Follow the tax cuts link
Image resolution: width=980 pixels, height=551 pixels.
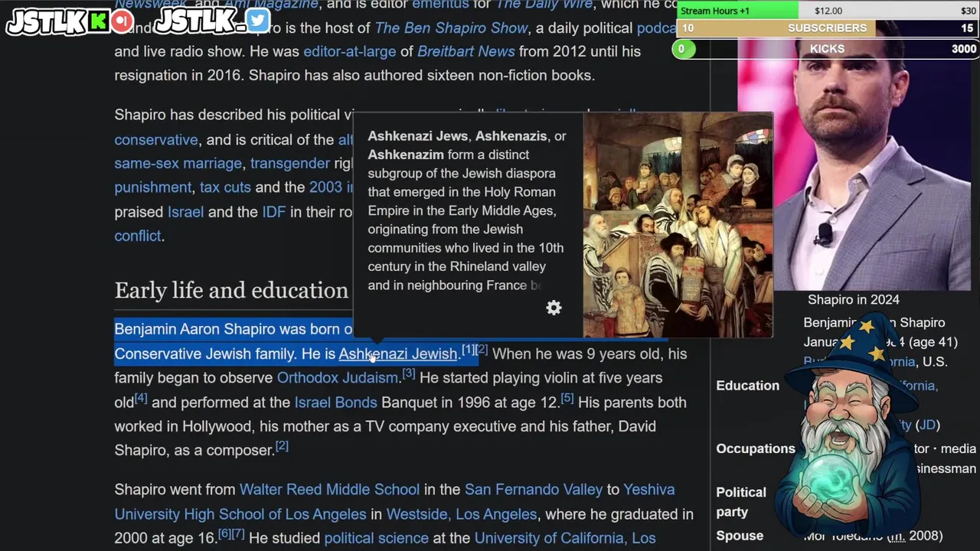[x=225, y=187]
